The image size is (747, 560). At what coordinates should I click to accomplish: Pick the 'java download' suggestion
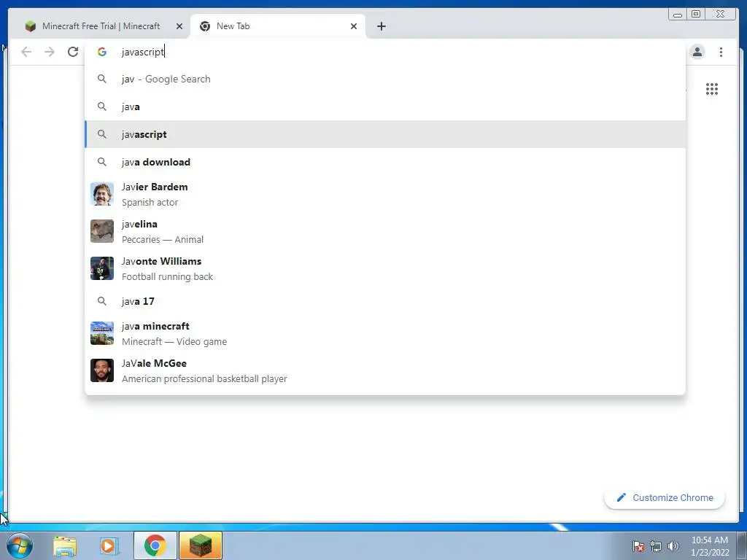[x=385, y=162]
